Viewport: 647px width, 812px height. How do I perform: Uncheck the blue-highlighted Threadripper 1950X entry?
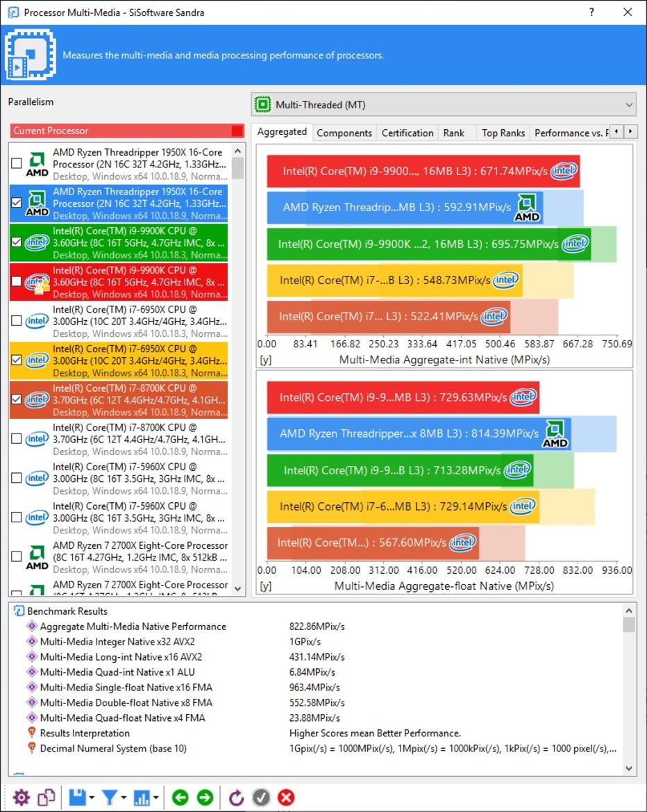point(17,203)
